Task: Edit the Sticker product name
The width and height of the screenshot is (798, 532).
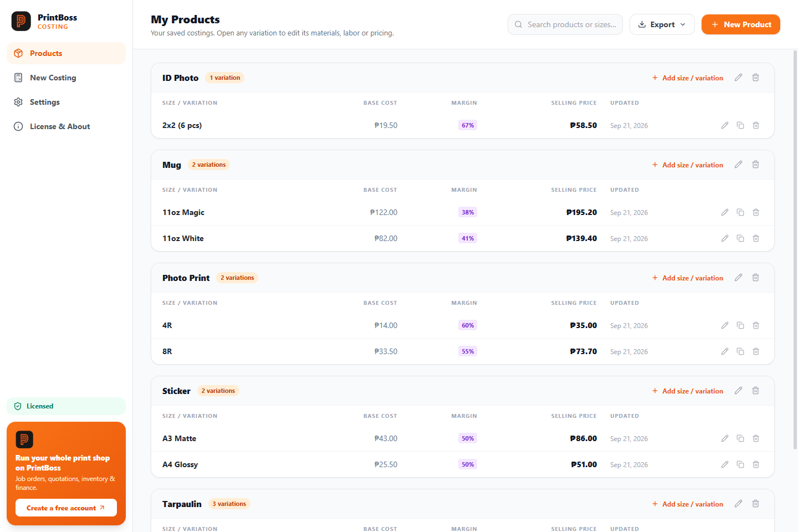Action: 738,391
